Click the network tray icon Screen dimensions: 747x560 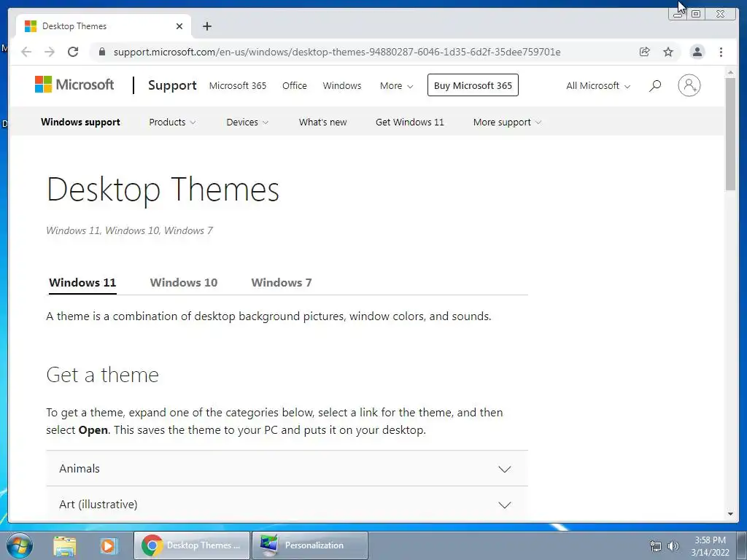[x=656, y=546]
